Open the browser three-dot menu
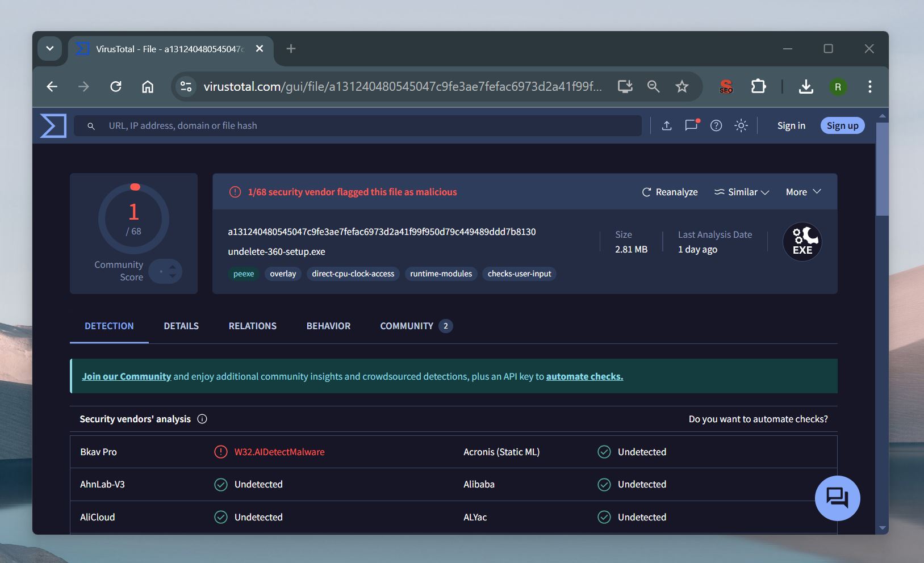This screenshot has height=563, width=924. click(x=870, y=86)
